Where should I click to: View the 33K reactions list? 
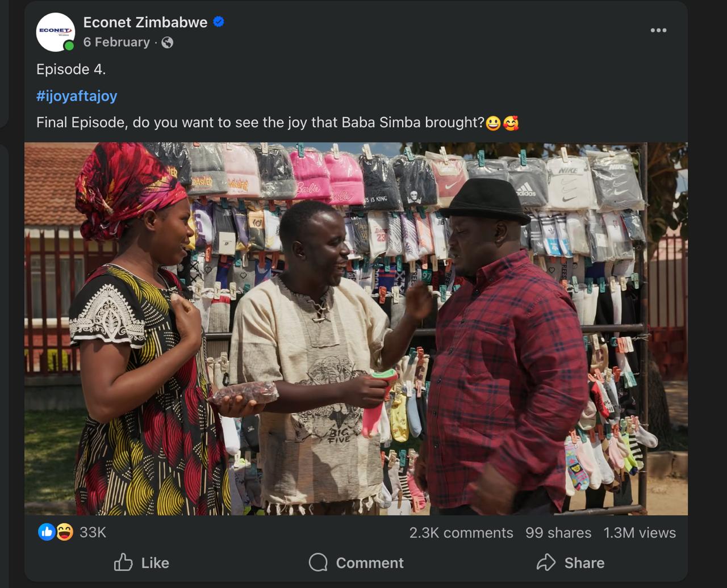93,532
